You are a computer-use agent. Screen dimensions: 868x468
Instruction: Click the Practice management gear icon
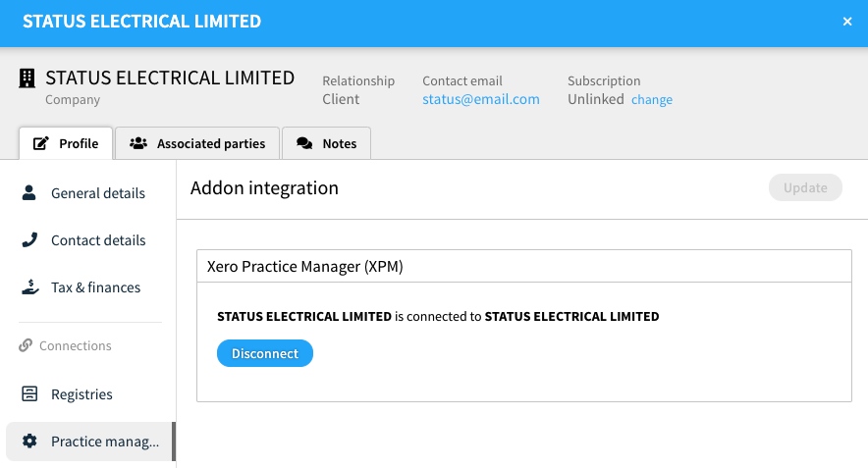coord(29,442)
